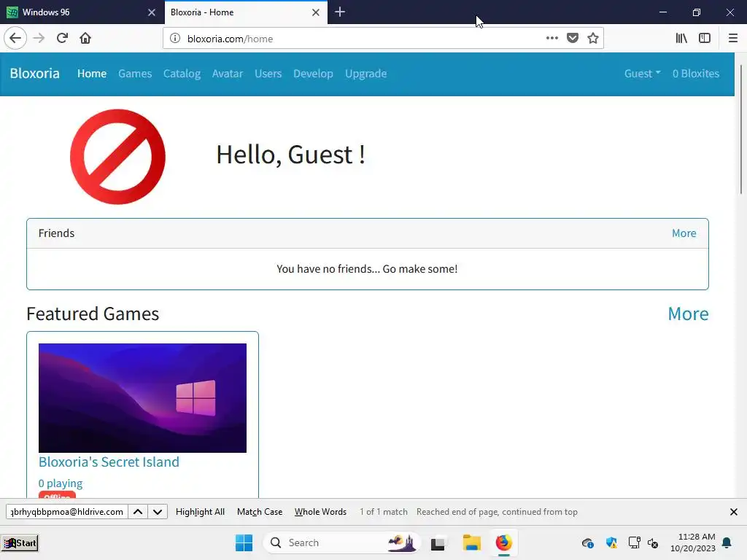The height and width of the screenshot is (560, 747).
Task: Open the Develop nav item
Action: click(x=313, y=74)
